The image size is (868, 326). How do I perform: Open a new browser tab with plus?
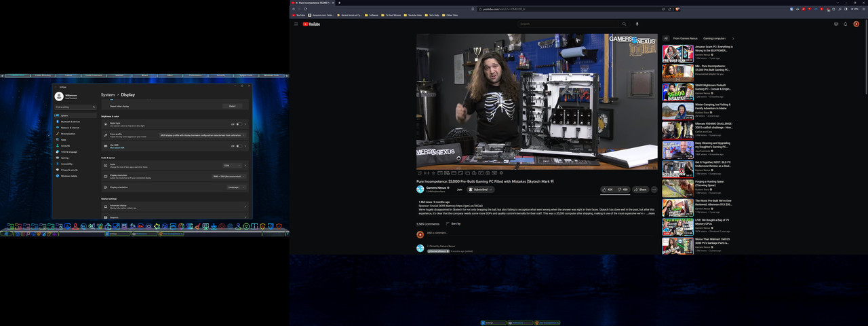339,3
